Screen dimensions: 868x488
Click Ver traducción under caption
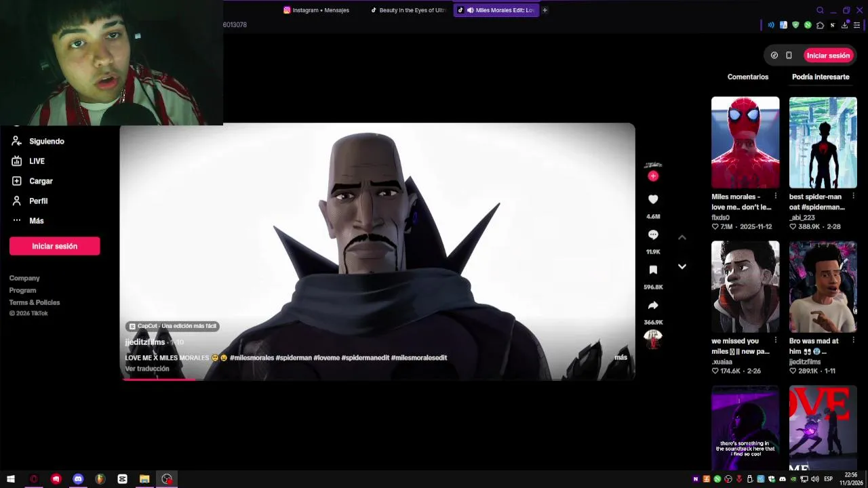[x=147, y=369]
